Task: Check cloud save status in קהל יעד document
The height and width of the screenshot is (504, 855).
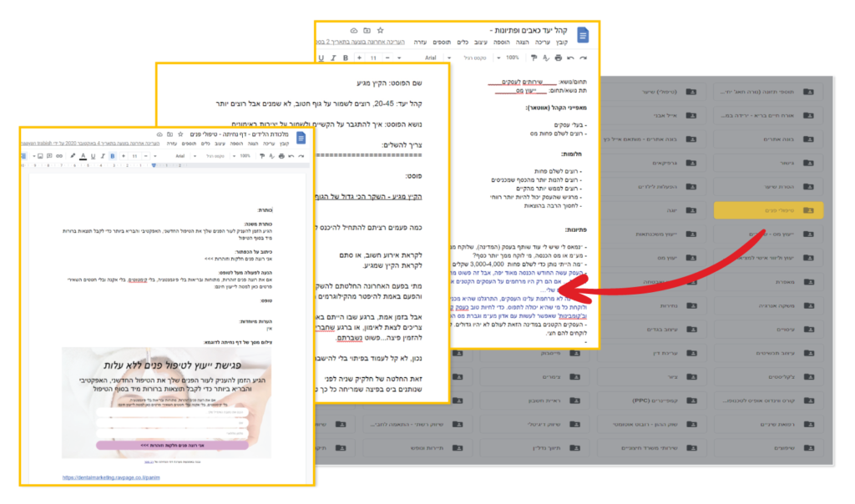Action: (353, 31)
